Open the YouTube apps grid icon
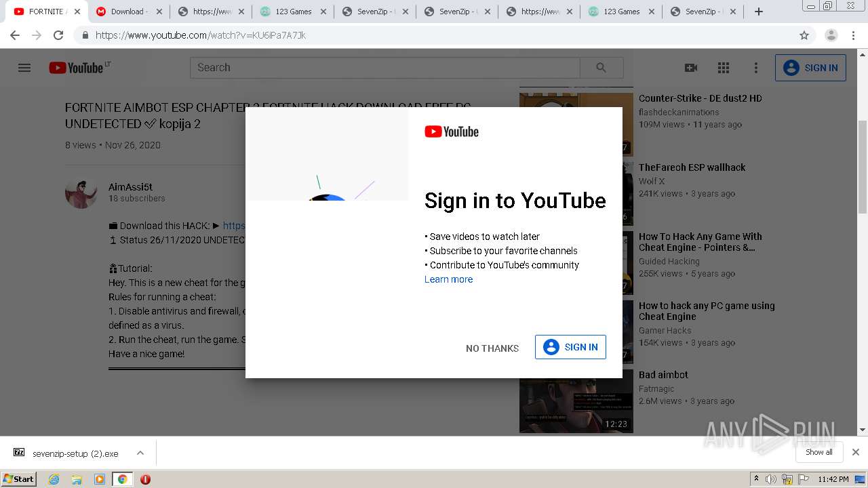The image size is (868, 488). (724, 68)
